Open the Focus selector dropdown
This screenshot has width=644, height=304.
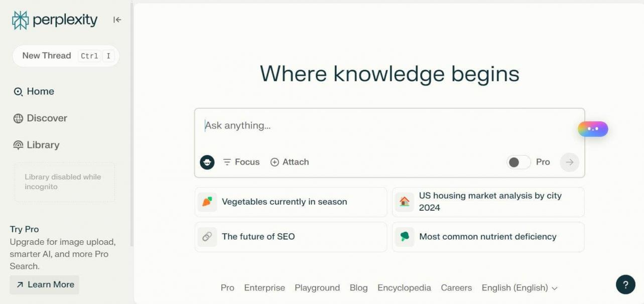tap(241, 162)
